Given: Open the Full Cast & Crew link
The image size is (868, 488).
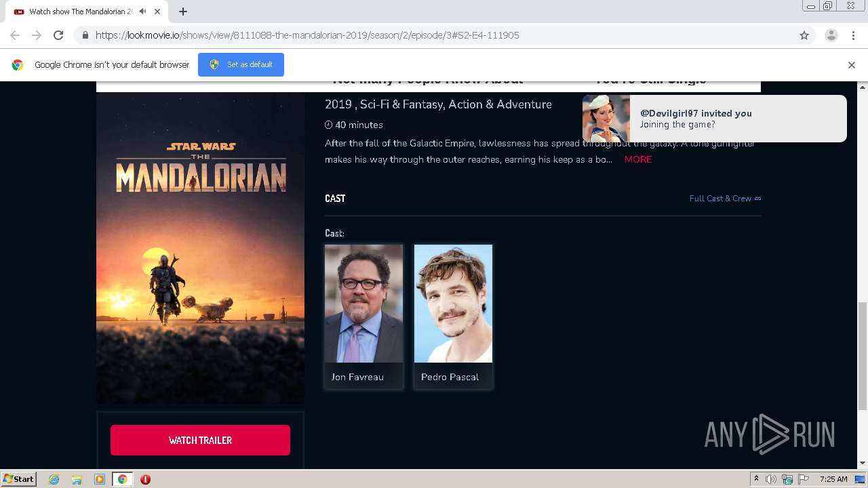Looking at the screenshot, I should click(725, 199).
